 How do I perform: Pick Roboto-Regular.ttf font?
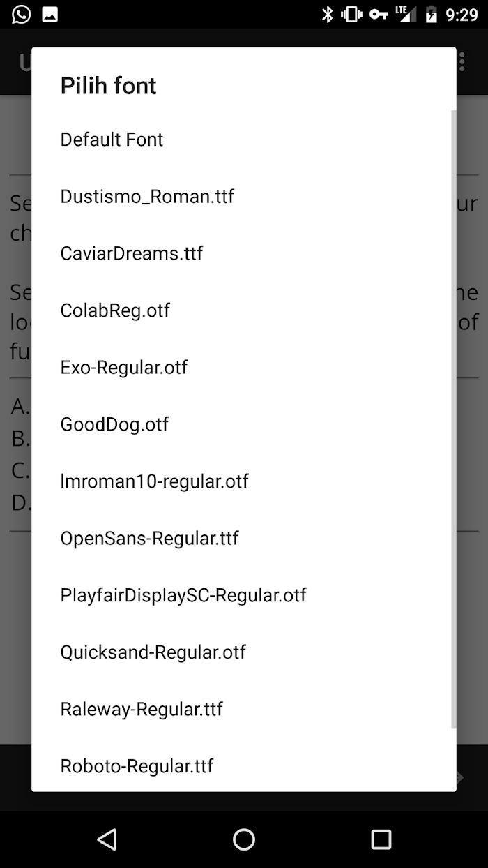click(243, 765)
